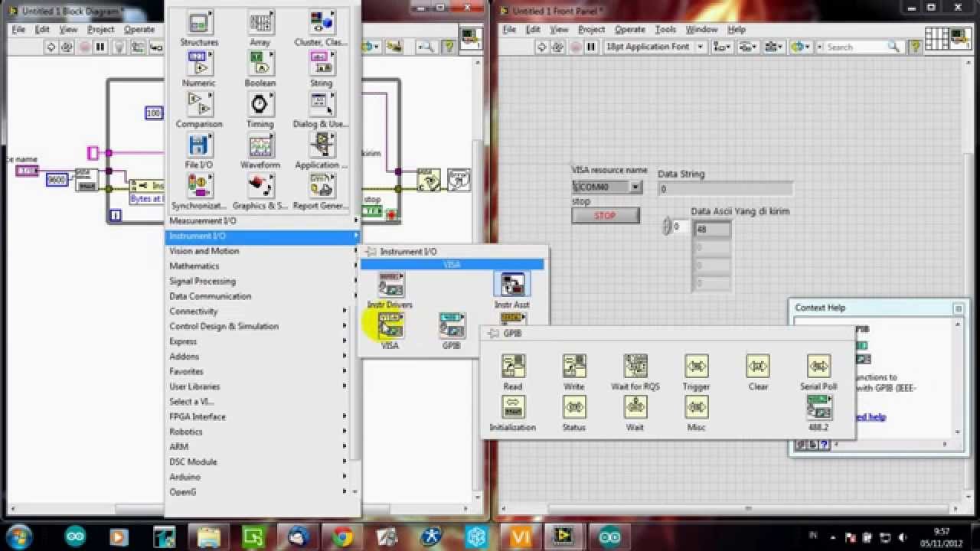Select the GPIB Status function
The image size is (980, 551).
(574, 406)
